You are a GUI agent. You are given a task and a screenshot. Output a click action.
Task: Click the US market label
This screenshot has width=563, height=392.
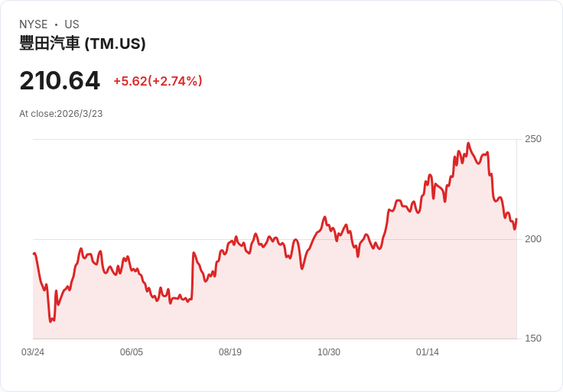coord(72,24)
